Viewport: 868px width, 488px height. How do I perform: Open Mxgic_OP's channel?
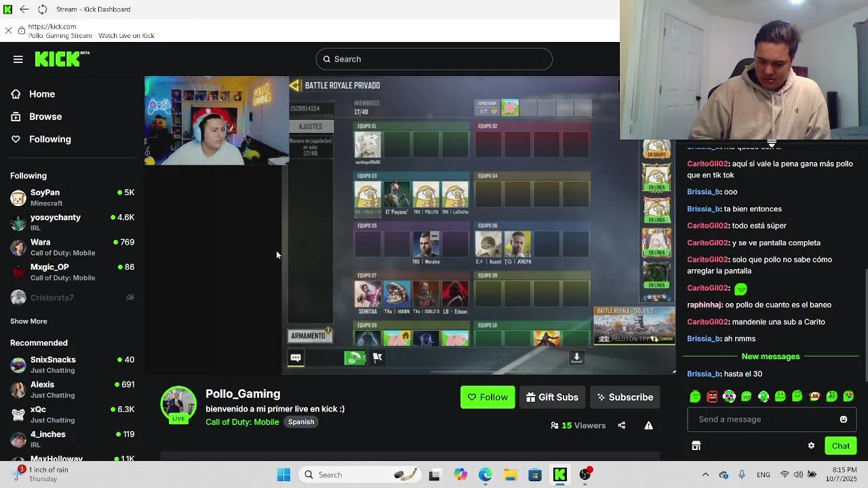pyautogui.click(x=73, y=272)
